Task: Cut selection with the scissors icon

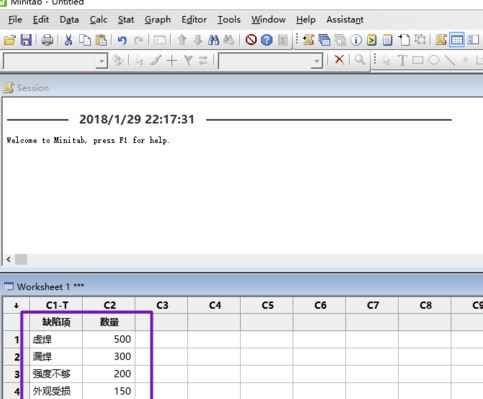Action: [x=68, y=40]
